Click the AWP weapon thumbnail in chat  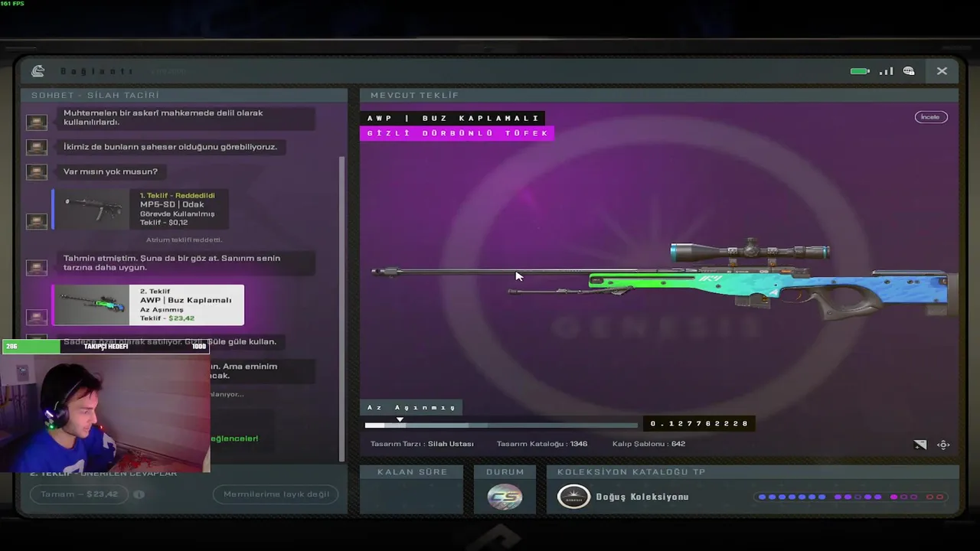(x=93, y=305)
